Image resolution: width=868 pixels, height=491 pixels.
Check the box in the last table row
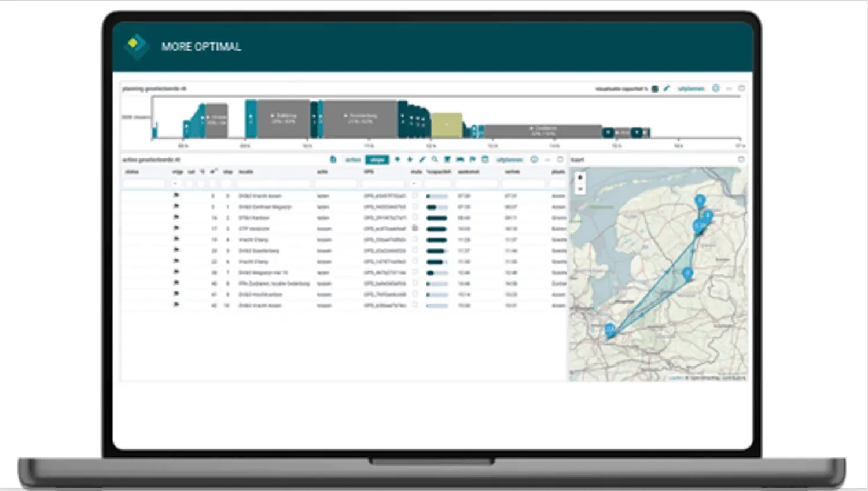coord(415,305)
